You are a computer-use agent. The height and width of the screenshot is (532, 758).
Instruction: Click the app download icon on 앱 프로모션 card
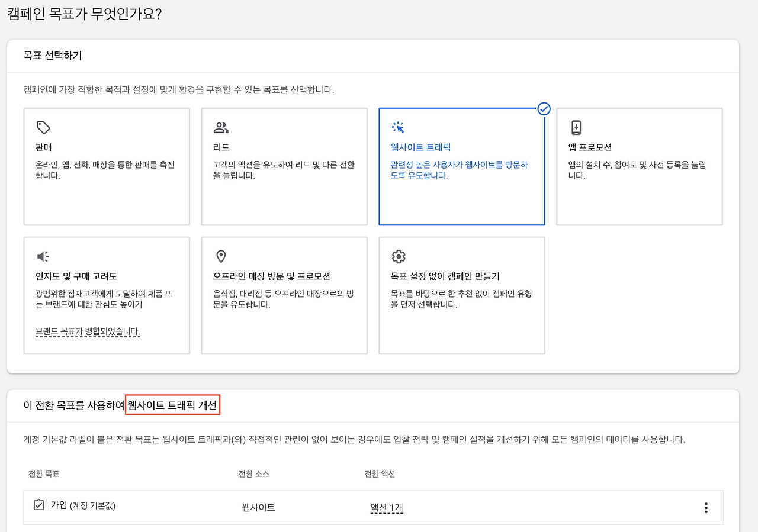576,127
